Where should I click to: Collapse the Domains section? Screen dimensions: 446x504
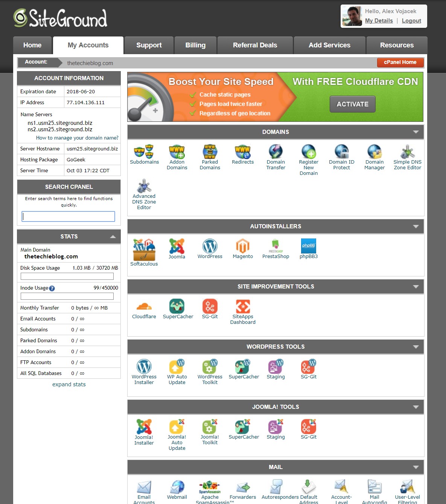tap(416, 132)
